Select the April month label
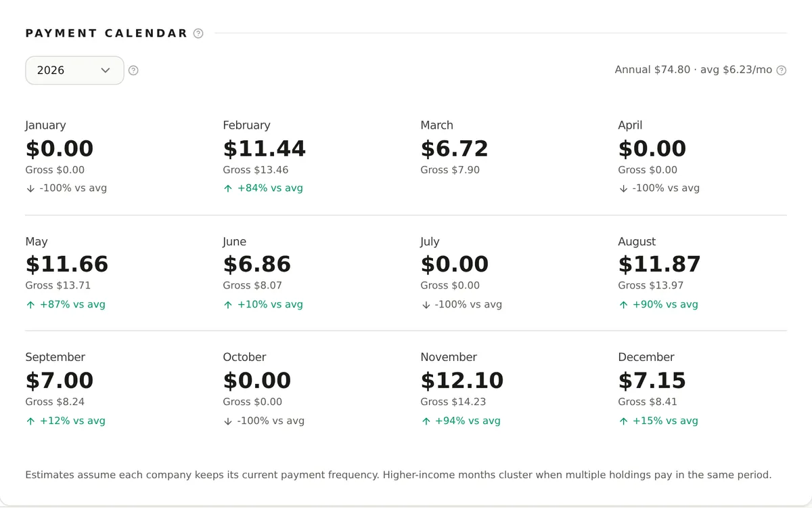 [x=630, y=125]
